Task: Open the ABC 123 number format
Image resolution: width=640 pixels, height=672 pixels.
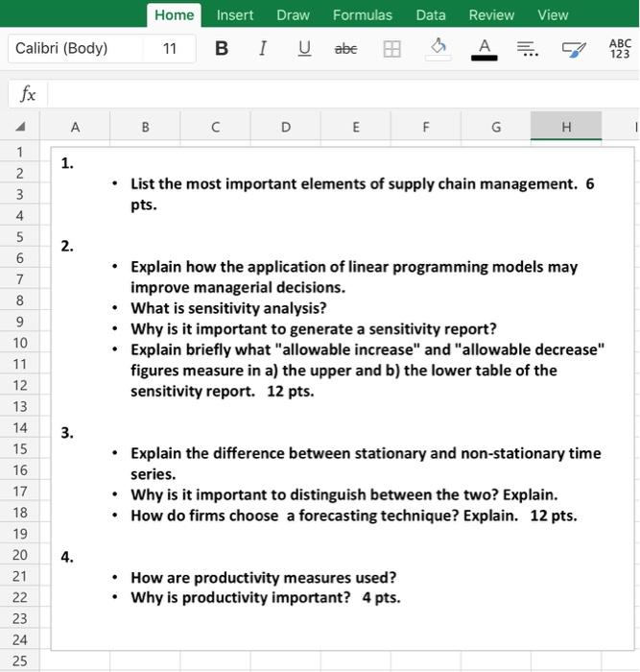Action: pos(620,48)
